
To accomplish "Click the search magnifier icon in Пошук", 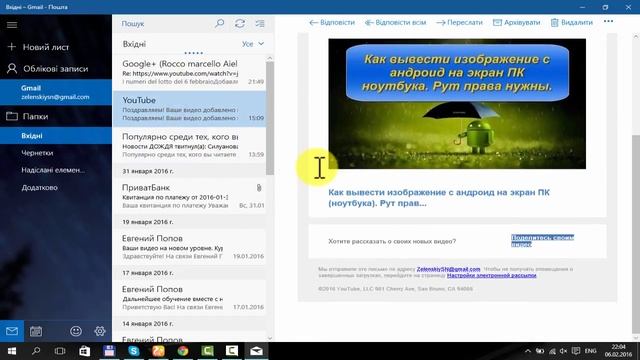I will (220, 23).
